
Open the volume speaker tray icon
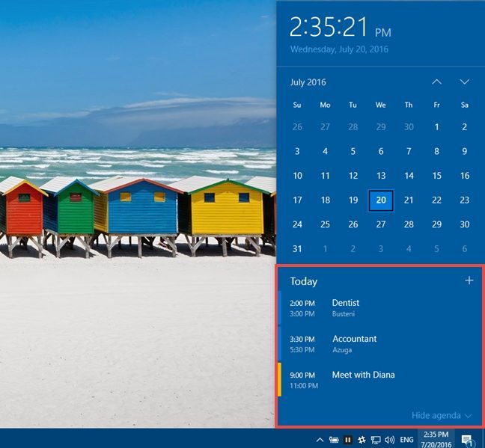[389, 439]
